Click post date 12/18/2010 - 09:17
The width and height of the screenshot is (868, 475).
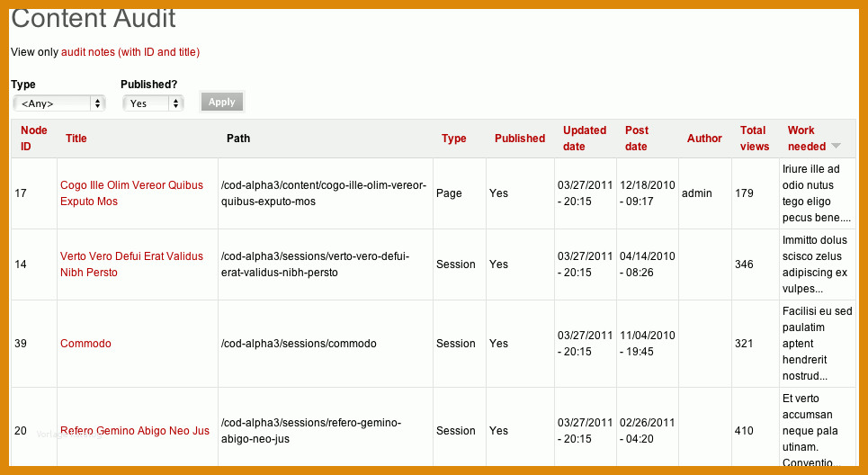[647, 193]
